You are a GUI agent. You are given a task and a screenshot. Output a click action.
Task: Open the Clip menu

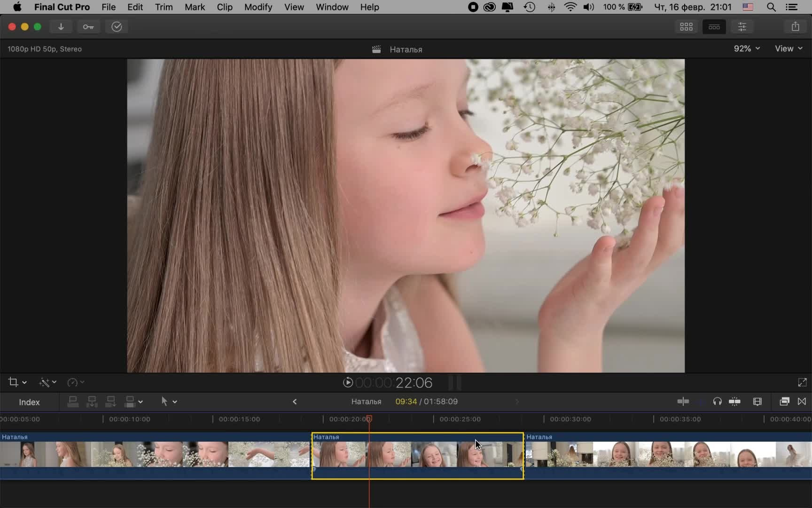point(224,7)
